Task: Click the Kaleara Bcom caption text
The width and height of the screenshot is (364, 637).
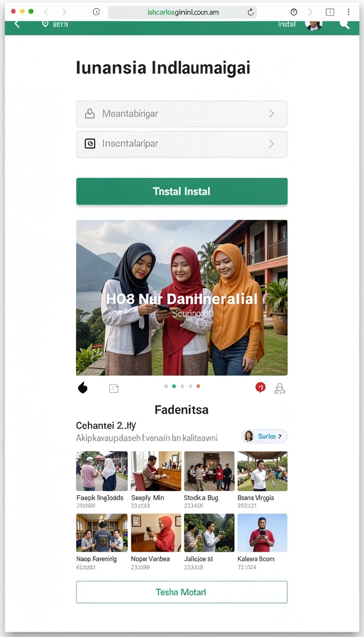Action: tap(256, 559)
